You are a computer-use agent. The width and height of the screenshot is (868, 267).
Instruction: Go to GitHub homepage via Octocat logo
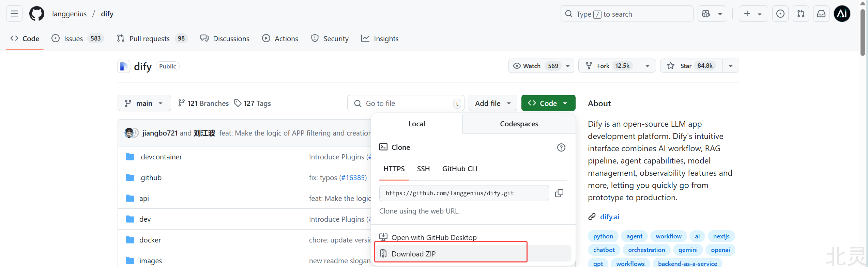(x=36, y=14)
